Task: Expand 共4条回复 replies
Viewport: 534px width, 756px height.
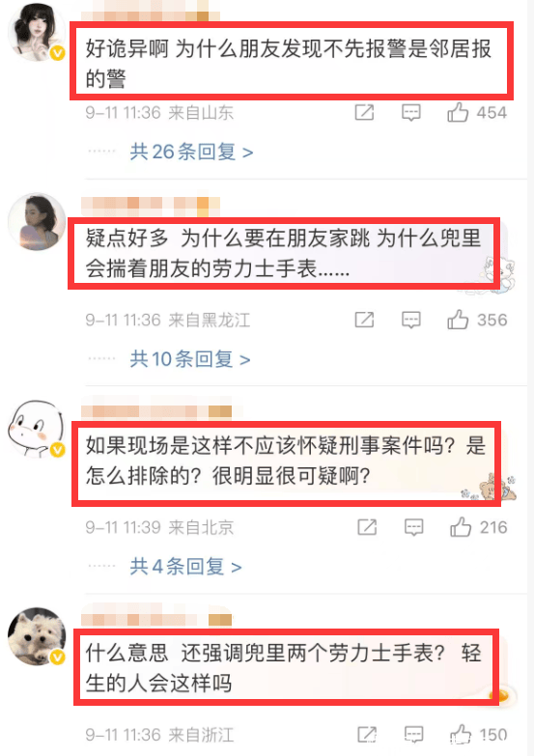Action: pyautogui.click(x=185, y=567)
